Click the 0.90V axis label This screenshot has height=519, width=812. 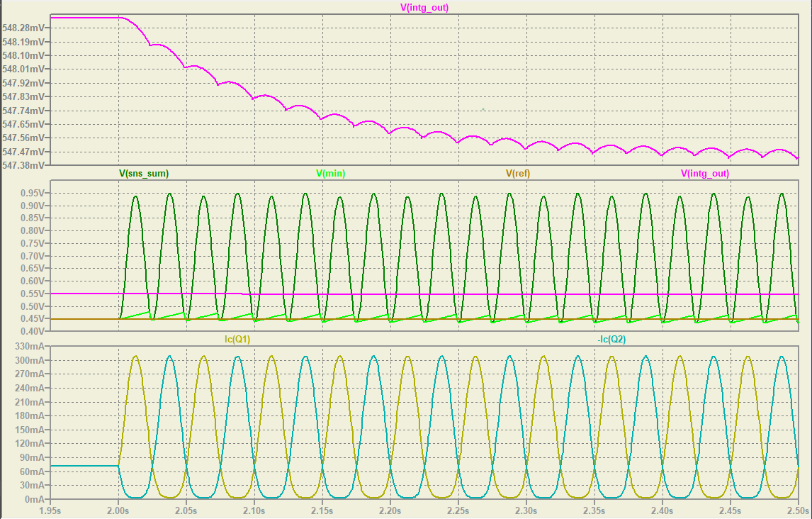pyautogui.click(x=32, y=206)
